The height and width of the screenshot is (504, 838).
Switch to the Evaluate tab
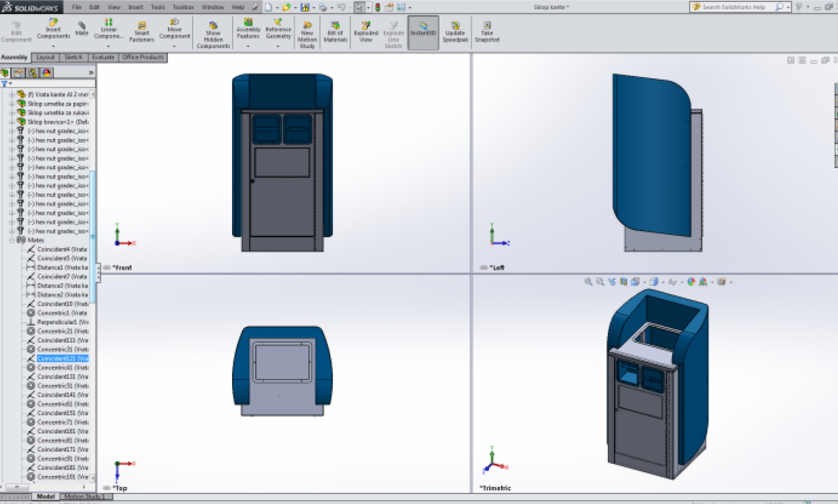(x=103, y=57)
